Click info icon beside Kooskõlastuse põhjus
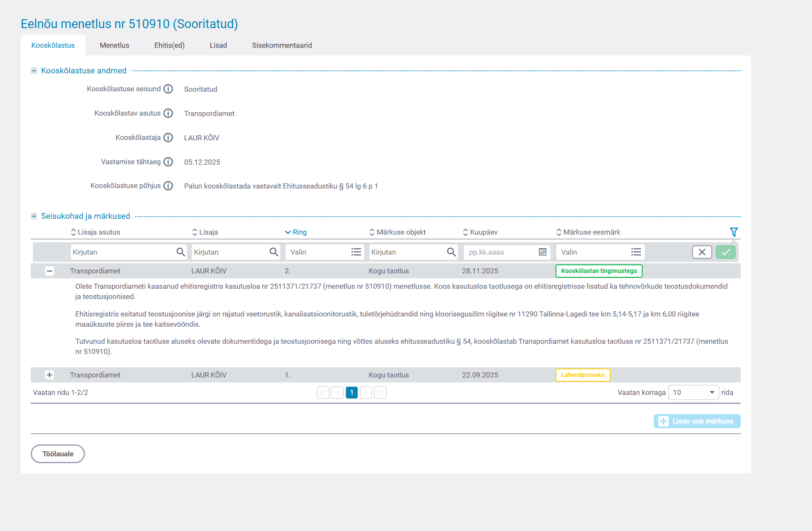812x531 pixels. click(x=168, y=186)
